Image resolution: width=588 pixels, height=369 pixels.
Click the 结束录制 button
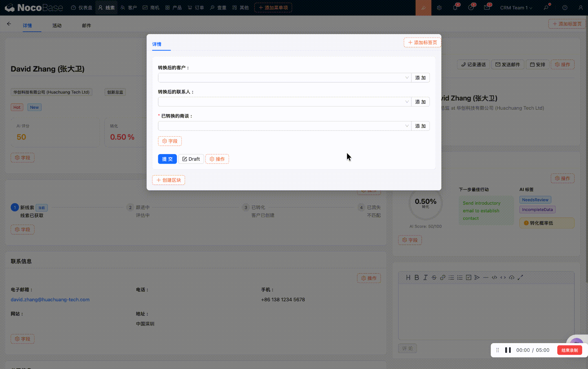569,350
